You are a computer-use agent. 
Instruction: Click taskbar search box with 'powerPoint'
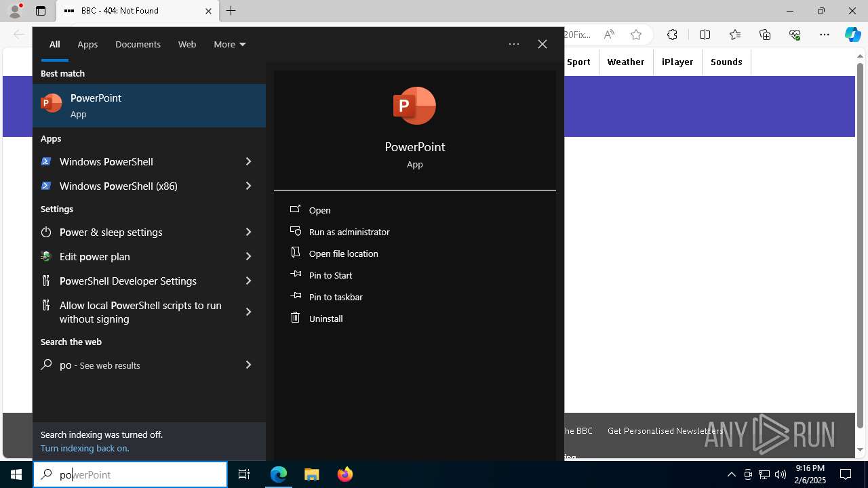coord(130,474)
